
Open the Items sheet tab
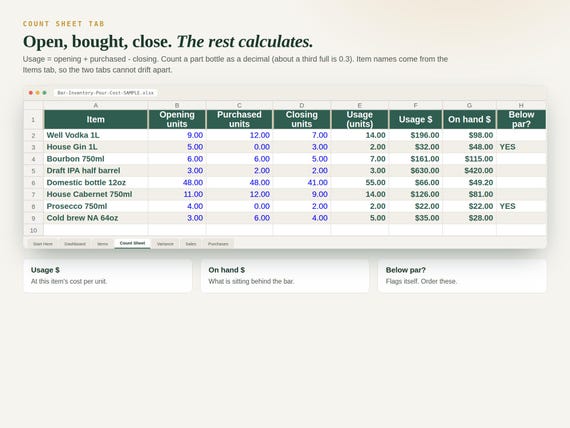(103, 244)
